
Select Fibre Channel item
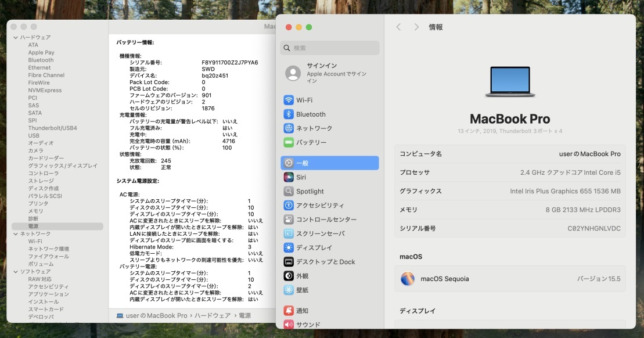pyautogui.click(x=46, y=75)
